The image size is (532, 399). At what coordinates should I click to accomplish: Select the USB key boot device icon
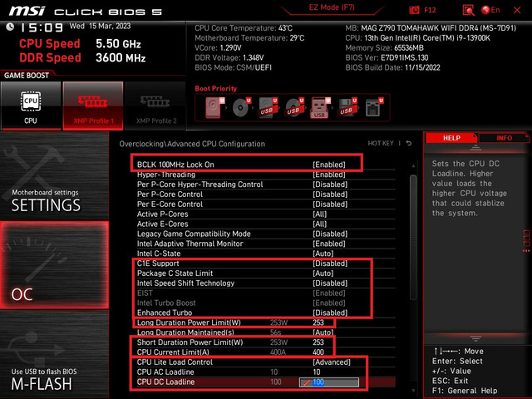[x=320, y=107]
